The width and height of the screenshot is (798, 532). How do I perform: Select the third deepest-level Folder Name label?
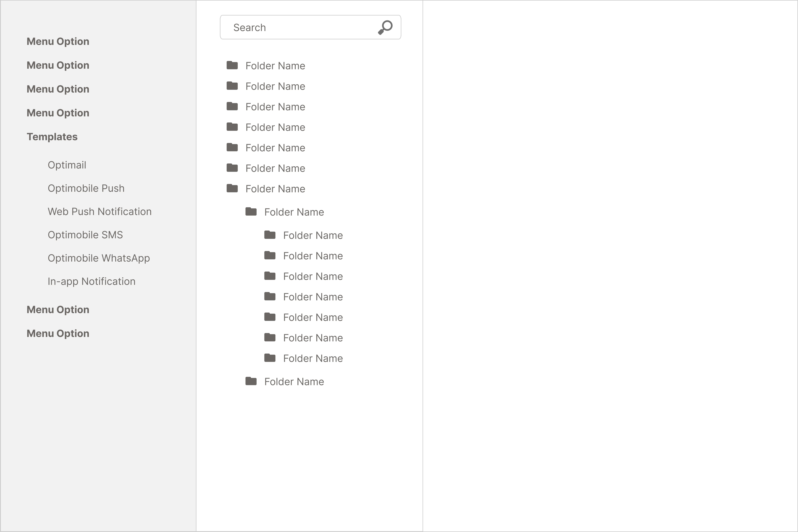[313, 276]
